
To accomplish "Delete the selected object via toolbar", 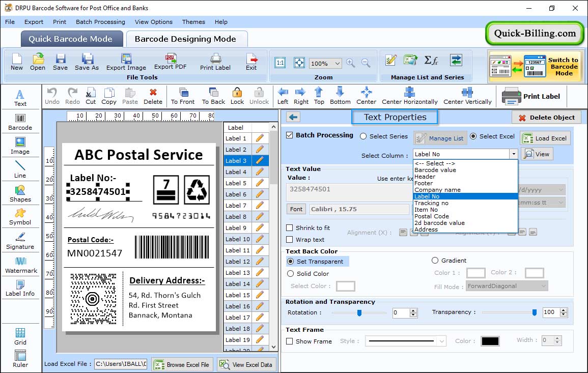I will point(153,96).
